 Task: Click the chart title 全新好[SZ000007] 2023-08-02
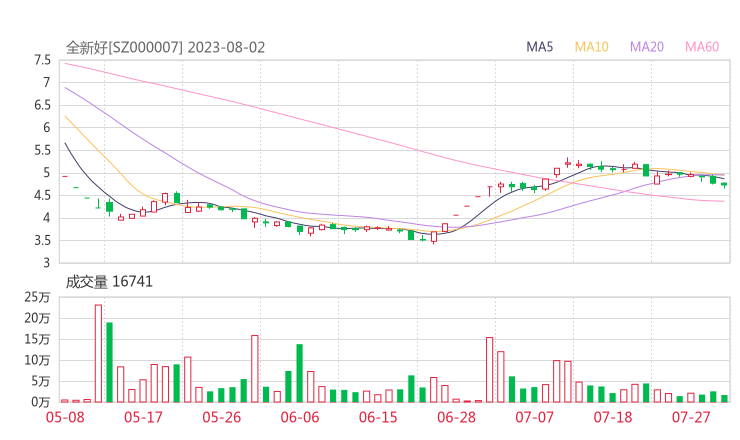tap(165, 48)
